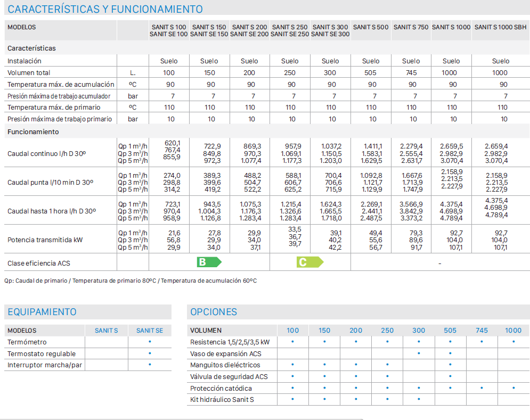530x420 pixels.
Task: Click the 'Potencia transmitida kW' row label
Action: [45, 240]
